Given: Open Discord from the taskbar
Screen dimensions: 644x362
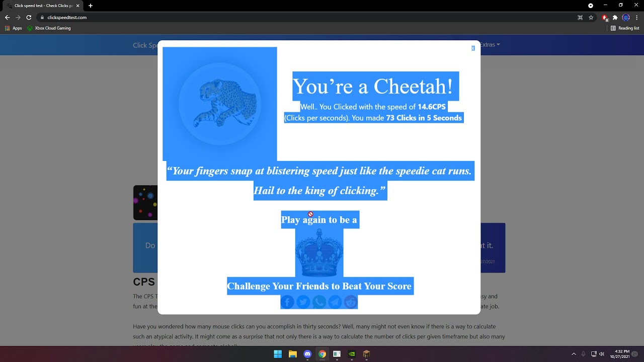Looking at the screenshot, I should coord(307,354).
